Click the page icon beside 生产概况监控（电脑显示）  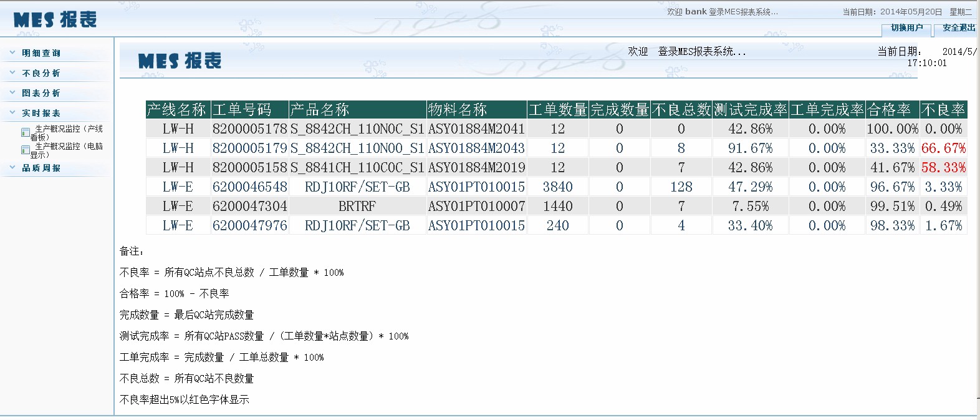(x=25, y=150)
